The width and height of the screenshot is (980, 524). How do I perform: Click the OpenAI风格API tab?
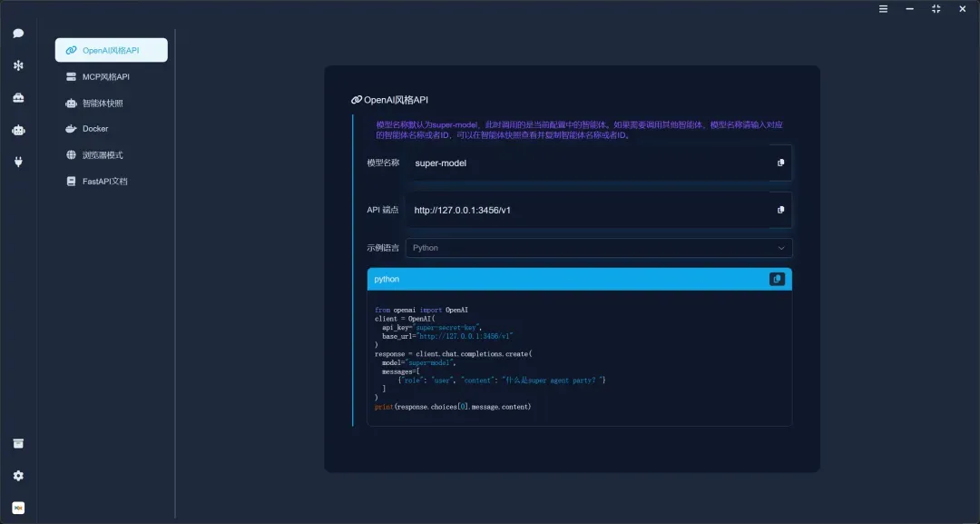pos(111,50)
